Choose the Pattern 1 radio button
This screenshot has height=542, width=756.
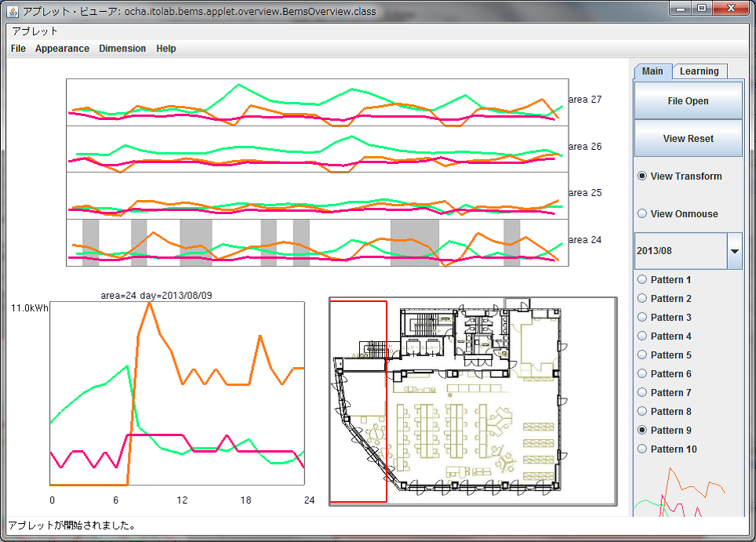click(643, 280)
